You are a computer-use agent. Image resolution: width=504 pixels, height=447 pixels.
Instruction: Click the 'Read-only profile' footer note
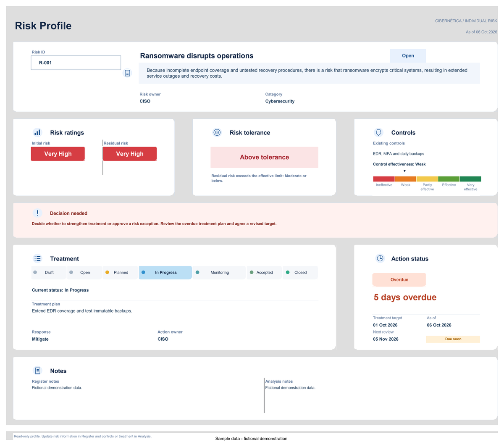point(83,436)
